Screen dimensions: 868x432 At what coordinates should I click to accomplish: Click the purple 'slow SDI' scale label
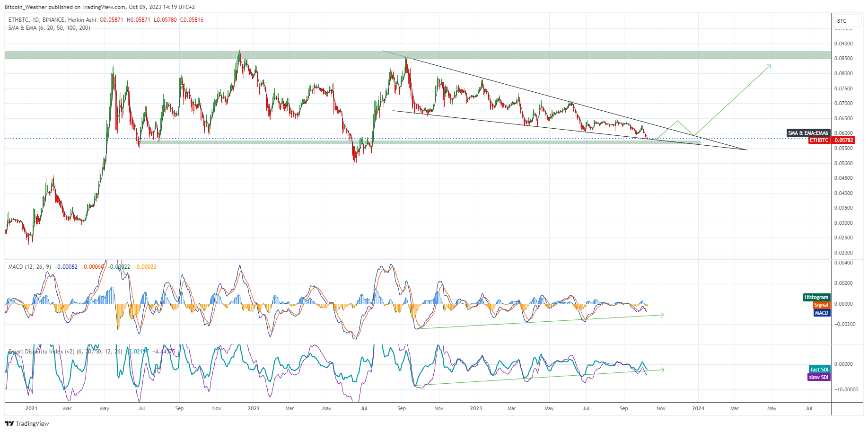coord(819,377)
